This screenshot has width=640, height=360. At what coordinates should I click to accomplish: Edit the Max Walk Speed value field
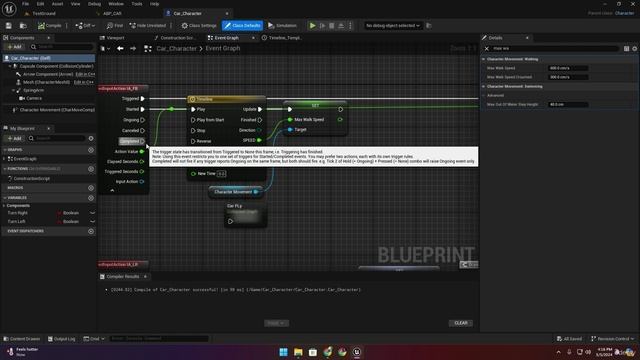[x=568, y=68]
